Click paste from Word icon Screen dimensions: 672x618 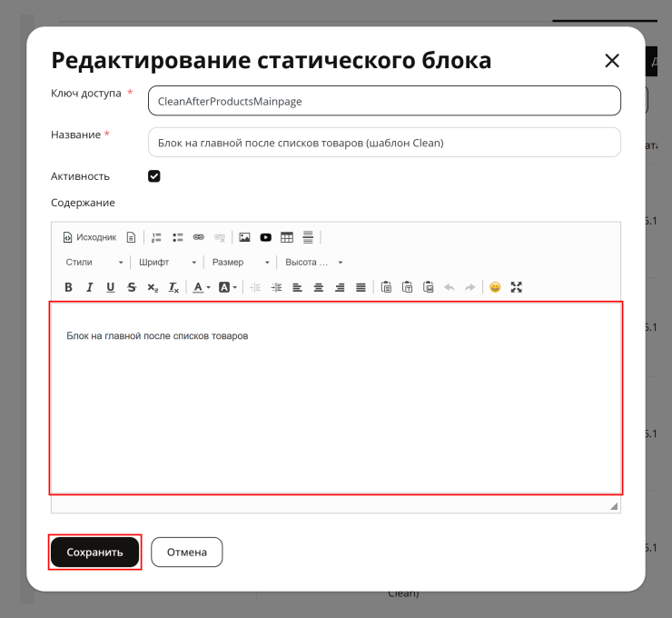pos(428,287)
